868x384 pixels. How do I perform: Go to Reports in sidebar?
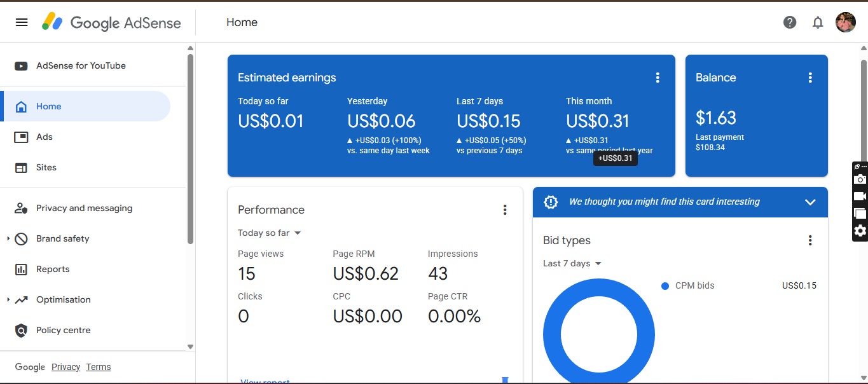click(53, 269)
